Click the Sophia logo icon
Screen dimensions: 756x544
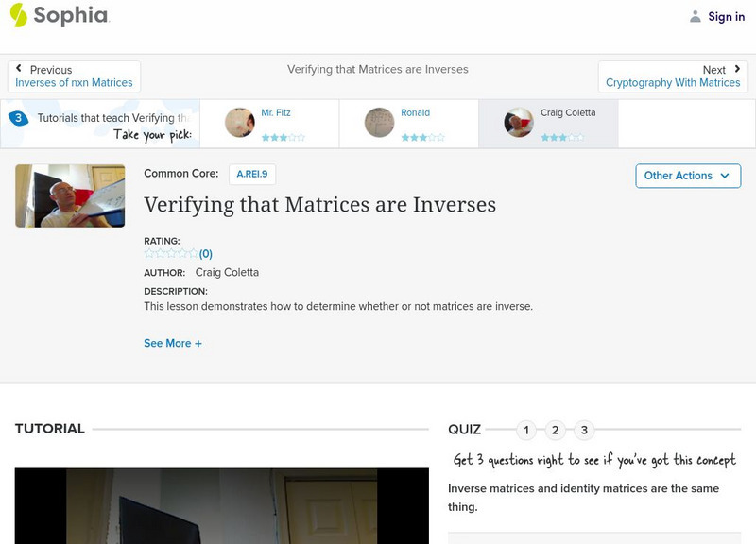(18, 15)
